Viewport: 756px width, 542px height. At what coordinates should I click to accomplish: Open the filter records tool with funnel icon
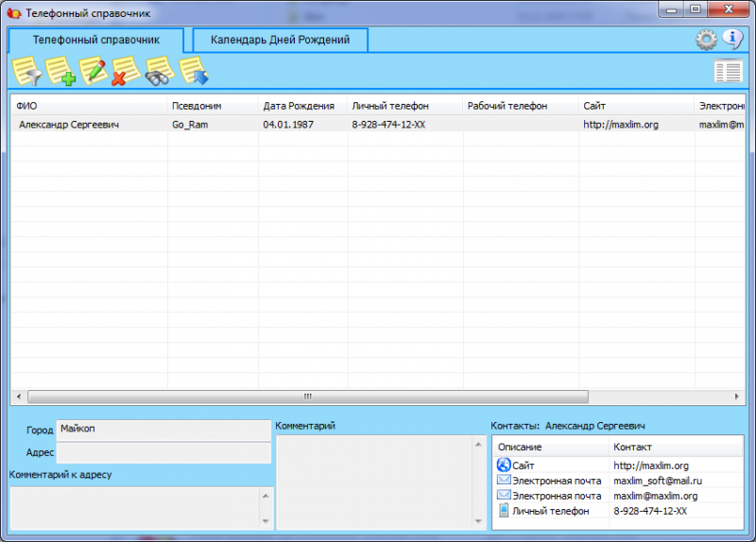coord(27,71)
